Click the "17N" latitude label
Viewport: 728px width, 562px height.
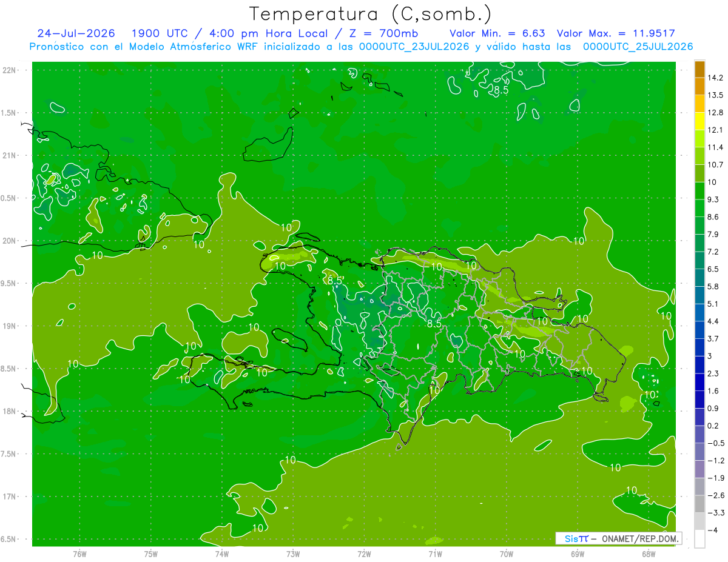coord(10,497)
